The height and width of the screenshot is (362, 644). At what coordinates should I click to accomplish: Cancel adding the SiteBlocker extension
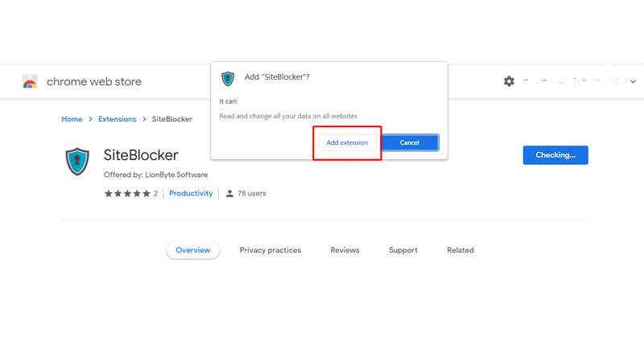tap(410, 142)
